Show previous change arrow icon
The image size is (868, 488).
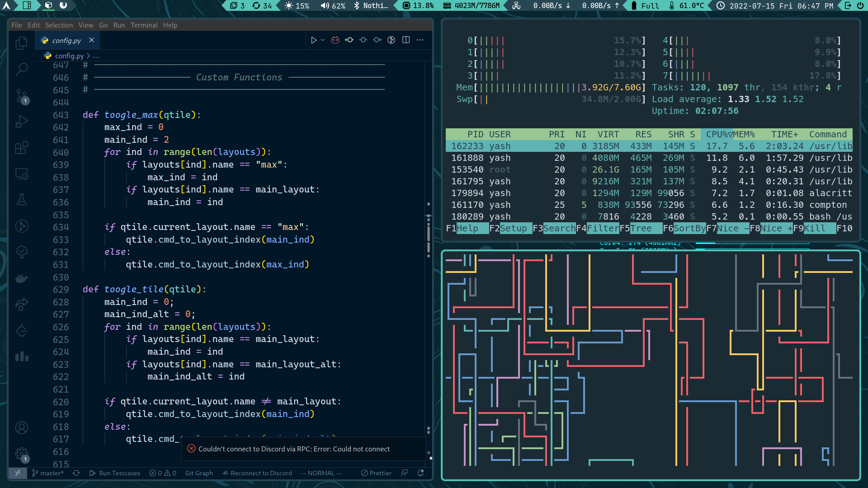click(349, 40)
